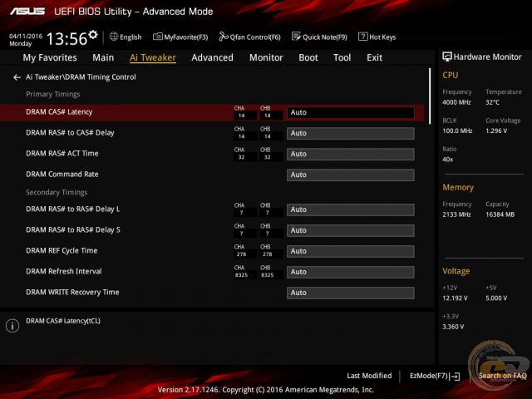Click the DRAM REF Cycle Time label
Image resolution: width=532 pixels, height=399 pixels.
pyautogui.click(x=62, y=251)
